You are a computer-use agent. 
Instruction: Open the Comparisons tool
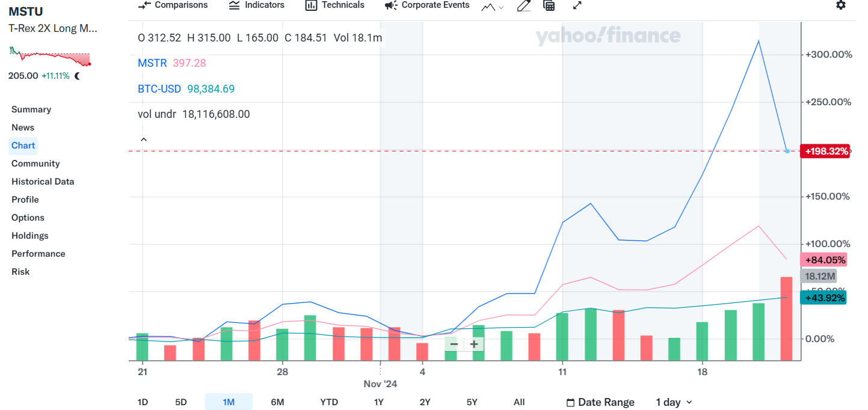(x=173, y=5)
